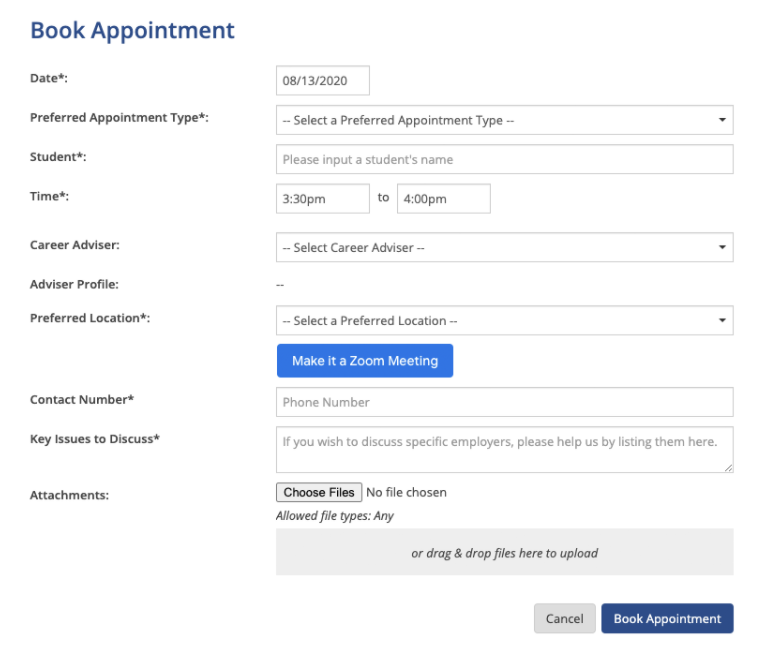Click the resize handle of the Key Issues textarea

click(728, 467)
